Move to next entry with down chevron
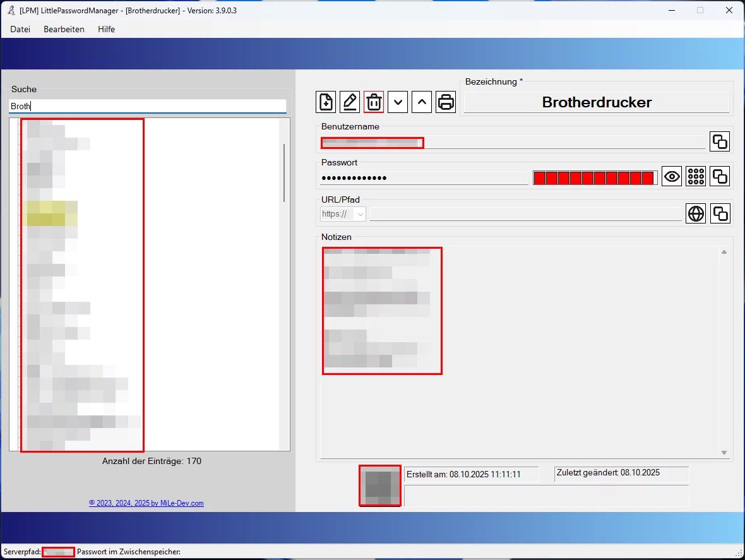 (x=398, y=102)
